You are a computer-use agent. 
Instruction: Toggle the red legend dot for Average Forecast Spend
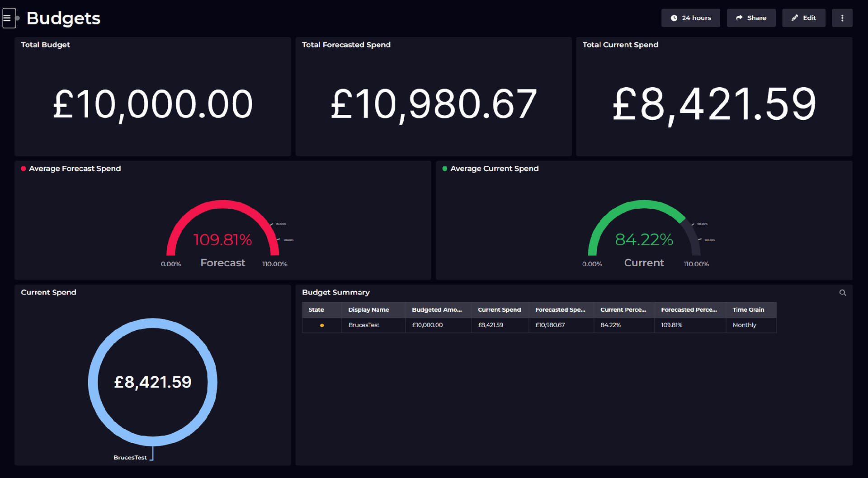pyautogui.click(x=23, y=168)
